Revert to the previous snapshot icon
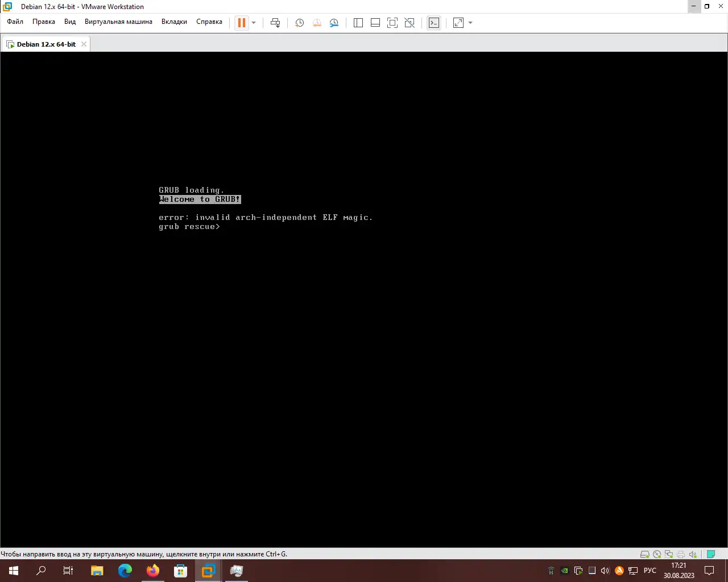 click(x=317, y=23)
